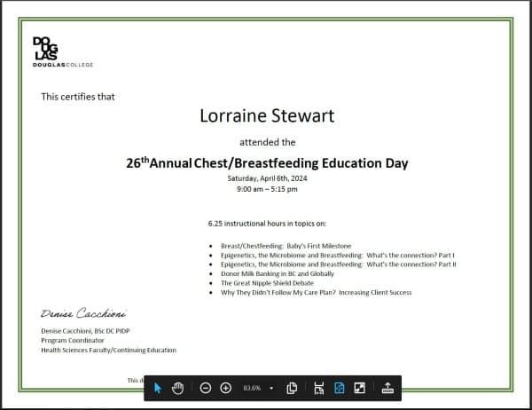Click the 26th Annual Chest/Breastfeeding Education Day title
This screenshot has height=410, width=532.
coord(267,163)
